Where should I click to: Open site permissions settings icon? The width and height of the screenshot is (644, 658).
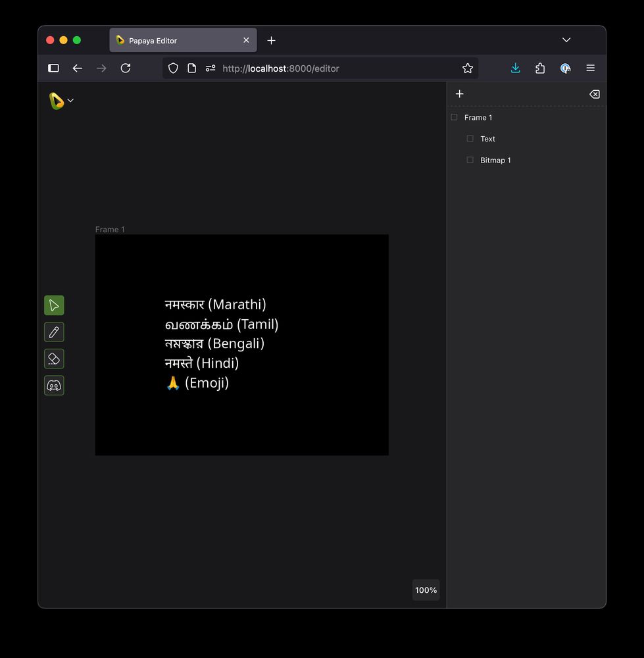tap(211, 68)
